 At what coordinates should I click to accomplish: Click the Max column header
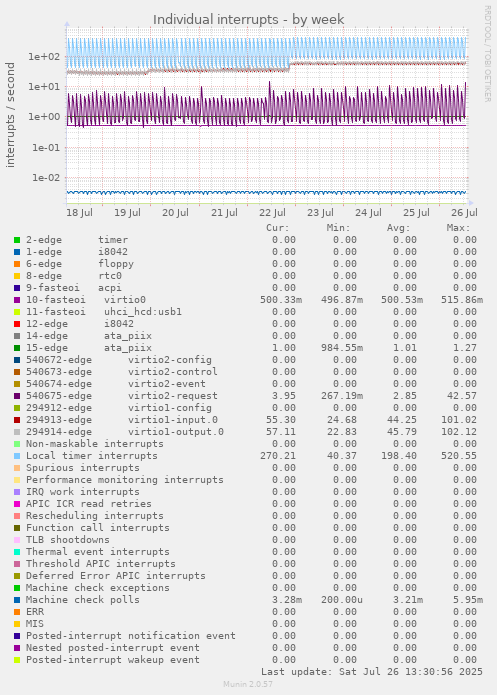[x=458, y=228]
